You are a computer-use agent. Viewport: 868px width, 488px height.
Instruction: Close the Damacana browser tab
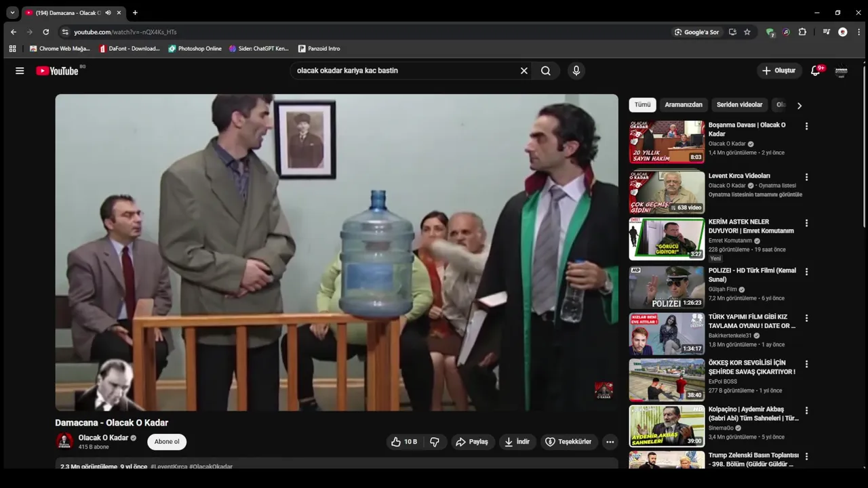tap(119, 12)
